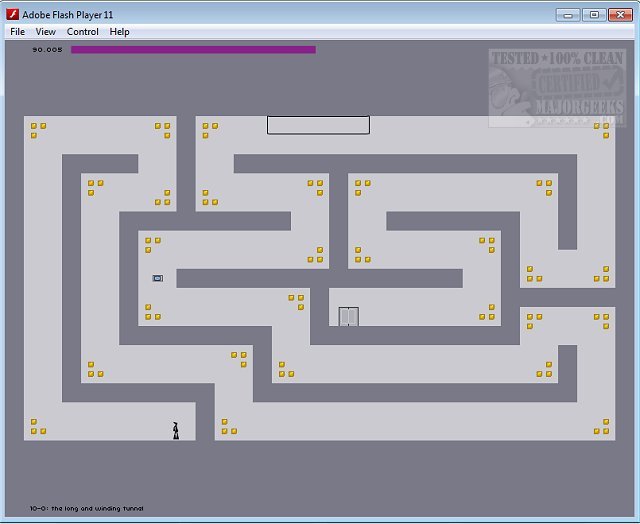
Task: Click the ninja character figure
Action: click(176, 431)
